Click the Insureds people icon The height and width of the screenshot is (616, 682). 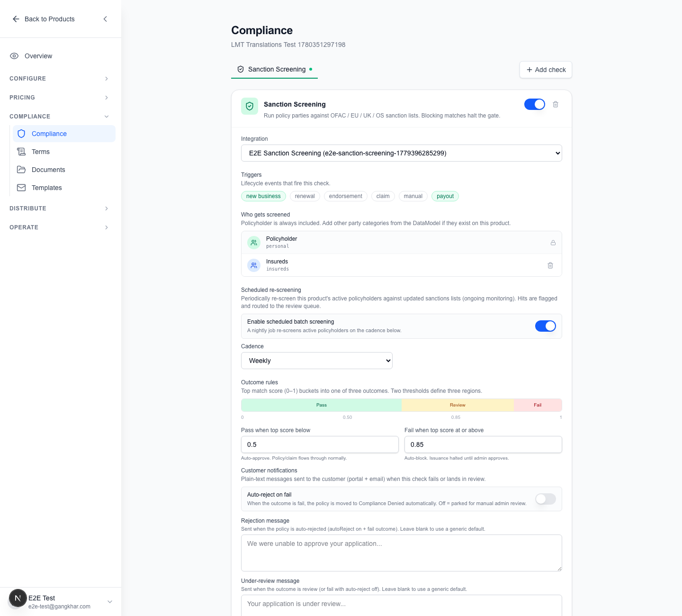pyautogui.click(x=254, y=265)
